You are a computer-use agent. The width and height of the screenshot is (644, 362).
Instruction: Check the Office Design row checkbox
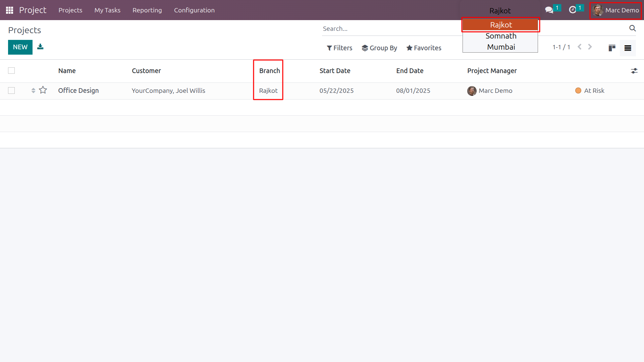click(11, 90)
